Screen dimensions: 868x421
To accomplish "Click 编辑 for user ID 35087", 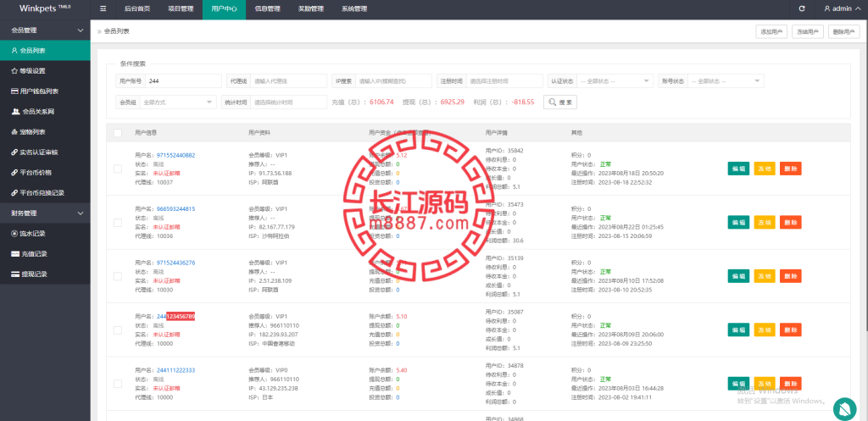I will (738, 330).
